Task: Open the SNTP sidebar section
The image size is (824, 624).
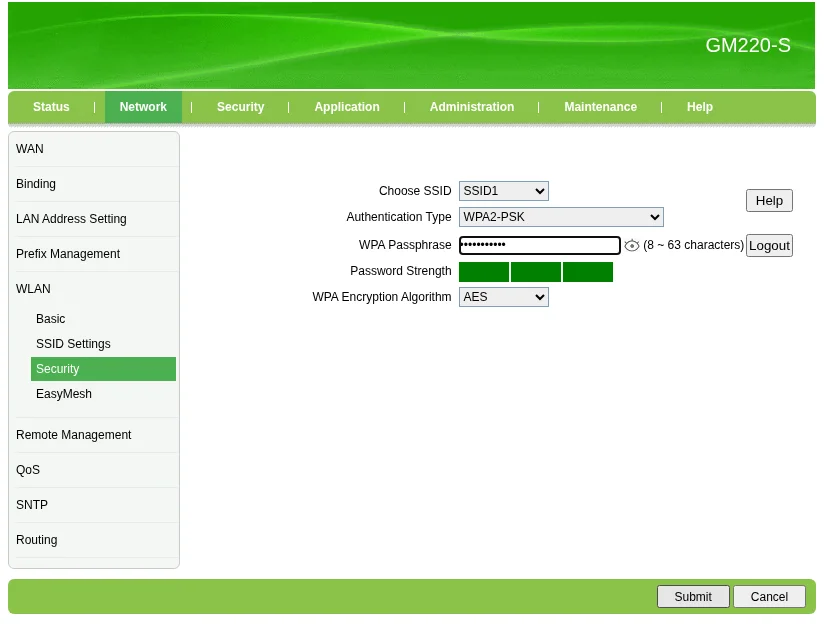Action: coord(32,505)
